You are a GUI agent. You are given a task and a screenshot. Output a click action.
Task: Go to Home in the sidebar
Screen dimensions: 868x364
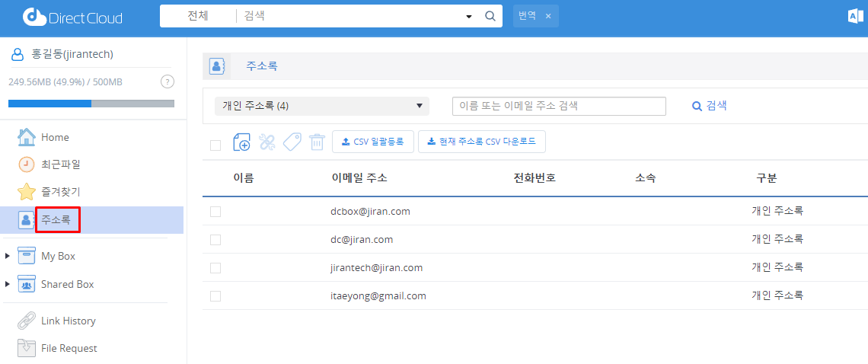point(55,137)
